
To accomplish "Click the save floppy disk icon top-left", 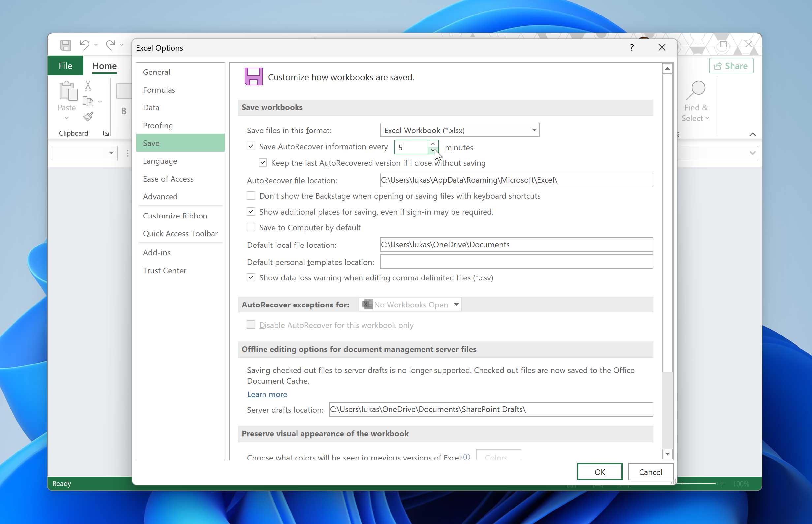I will pos(65,45).
